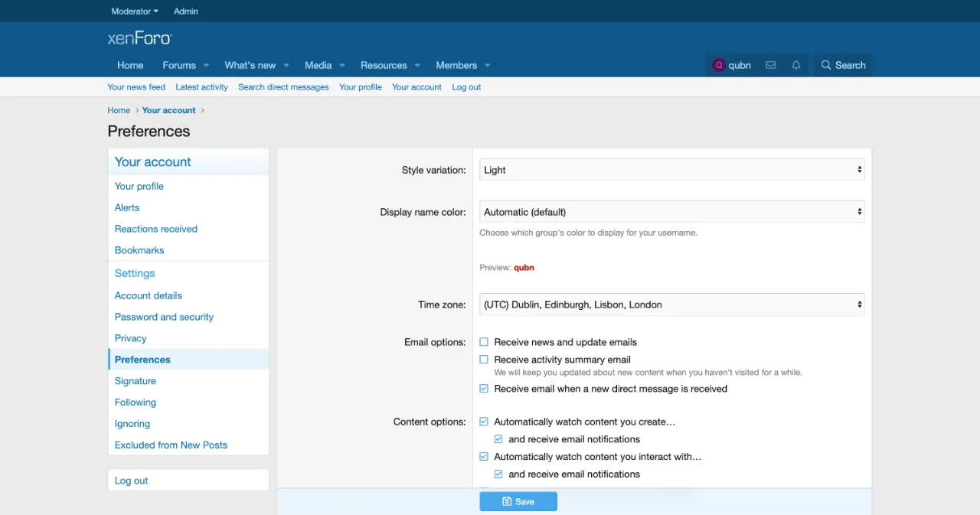
Task: Click the Save button
Action: (518, 501)
